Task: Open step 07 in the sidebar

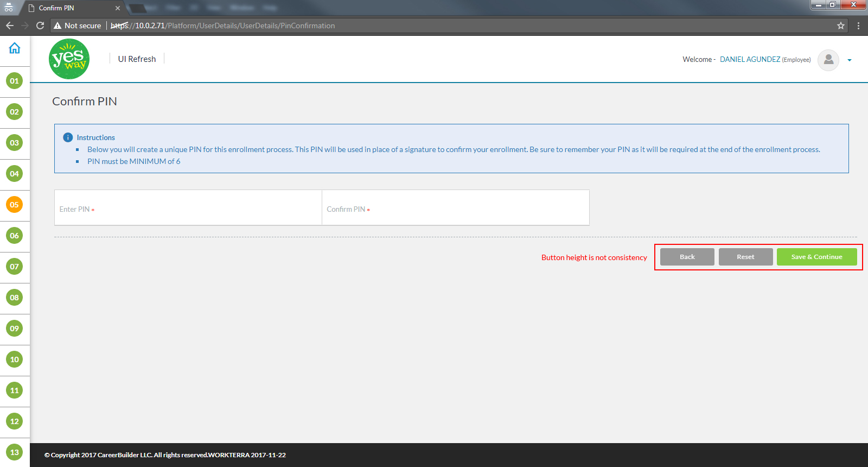Action: click(15, 267)
